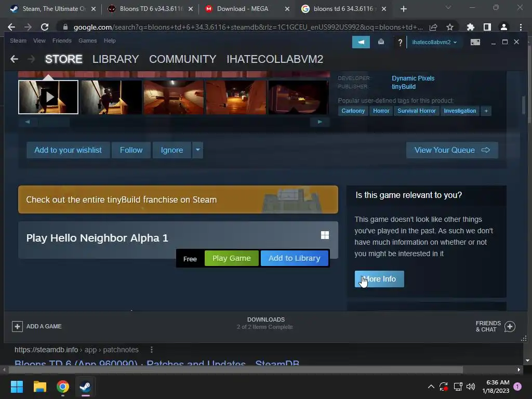Click the screenshot strip scroll slider
The height and width of the screenshot is (399, 532).
point(54,122)
